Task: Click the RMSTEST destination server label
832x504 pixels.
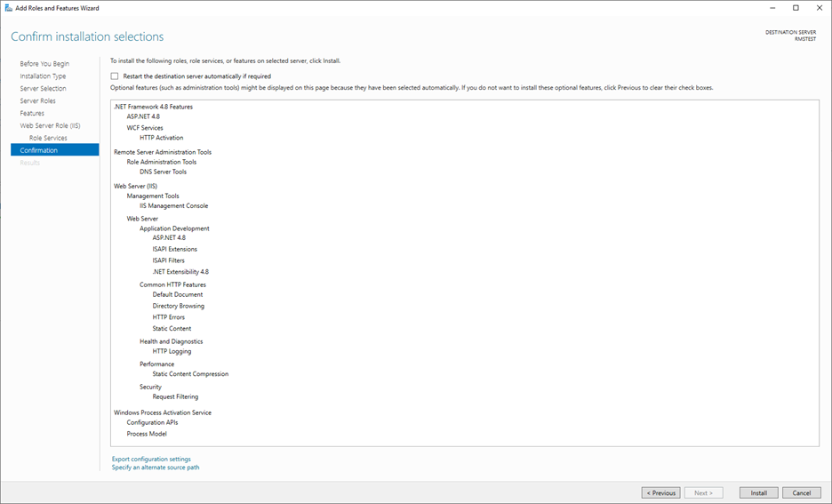Action: click(805, 39)
